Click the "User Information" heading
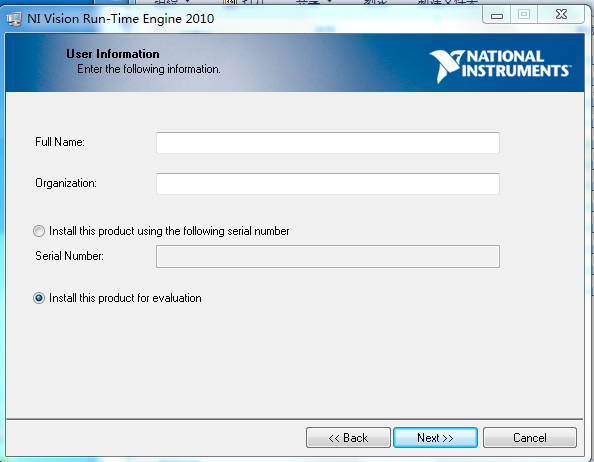The height and width of the screenshot is (462, 594). 113,54
